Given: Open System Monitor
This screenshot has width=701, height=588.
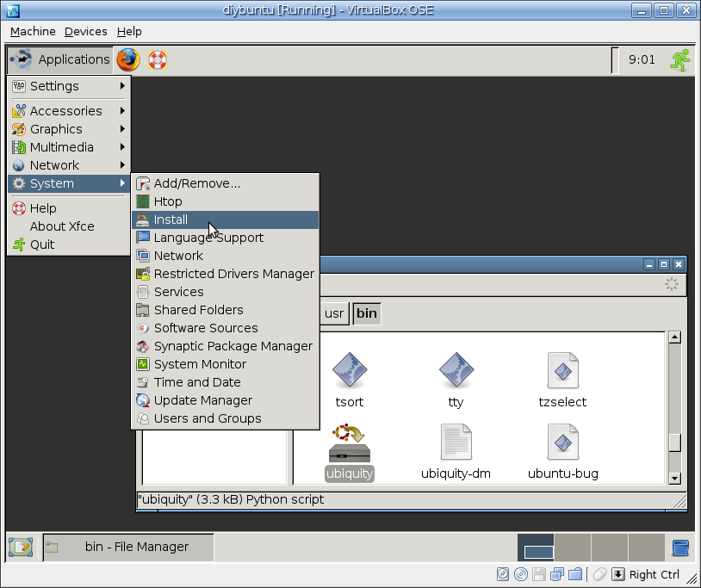Looking at the screenshot, I should pos(226,364).
